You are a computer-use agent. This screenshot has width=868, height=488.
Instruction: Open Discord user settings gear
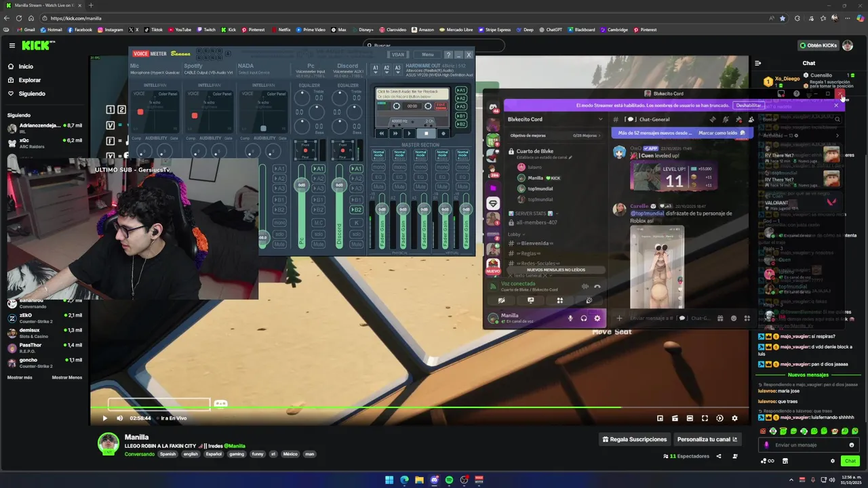[597, 318]
